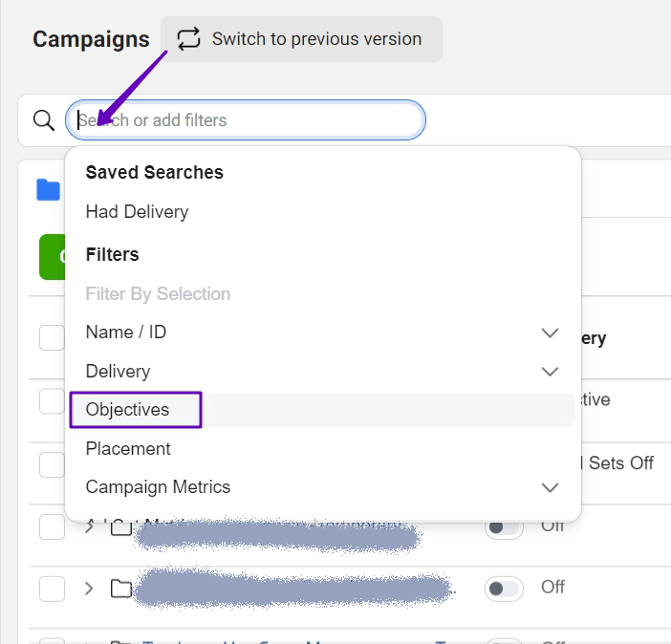671x644 pixels.
Task: Click the Switch to previous version button
Action: (x=301, y=39)
